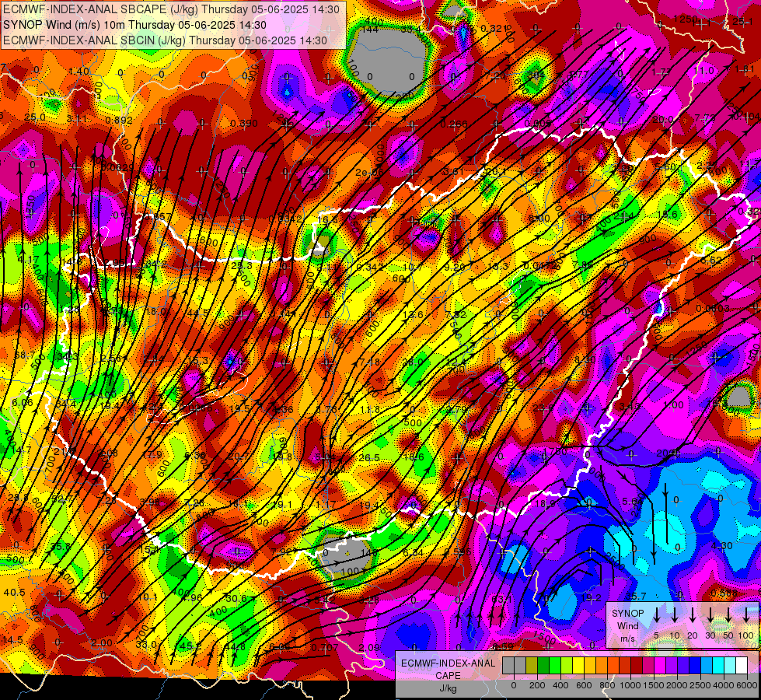Screen dimensions: 761x700
Task: Click the station value '63.1' on map
Action: 501,600
